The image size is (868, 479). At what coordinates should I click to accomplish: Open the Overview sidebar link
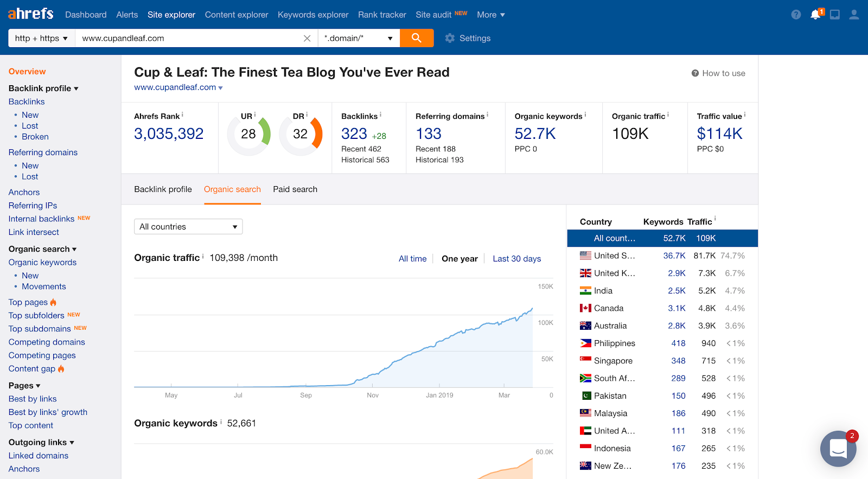pyautogui.click(x=27, y=72)
